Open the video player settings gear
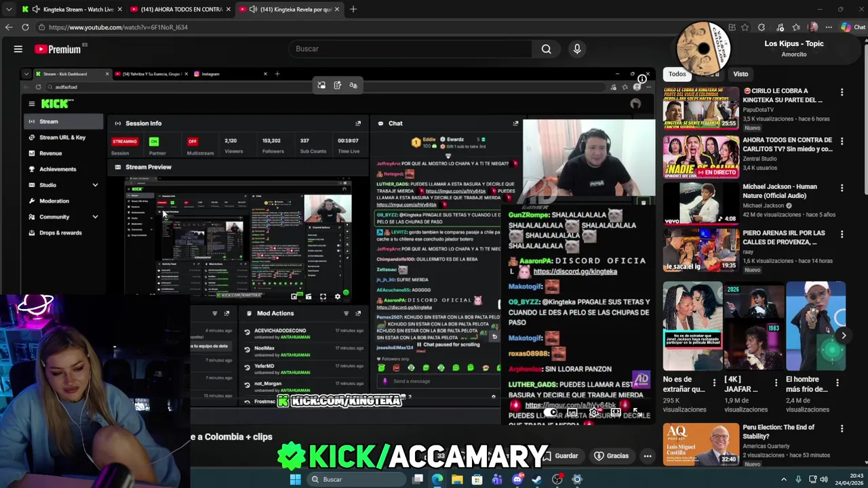 coord(593,412)
